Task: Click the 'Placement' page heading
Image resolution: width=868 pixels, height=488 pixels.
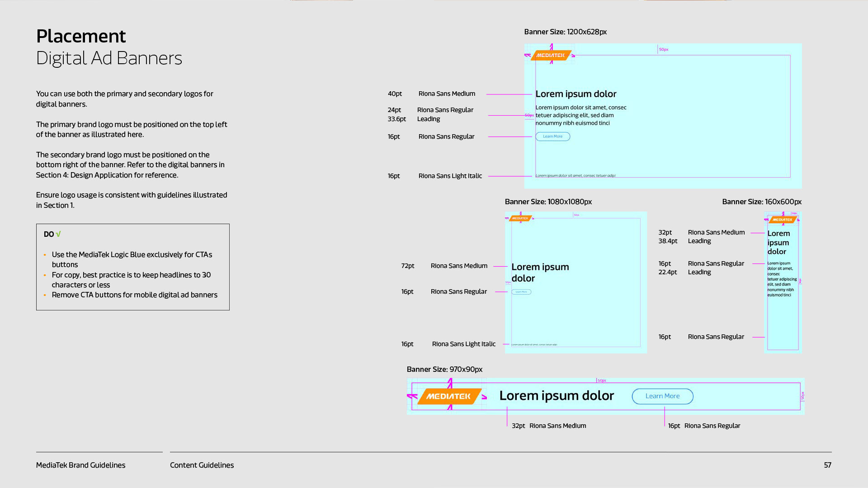Action: (81, 36)
